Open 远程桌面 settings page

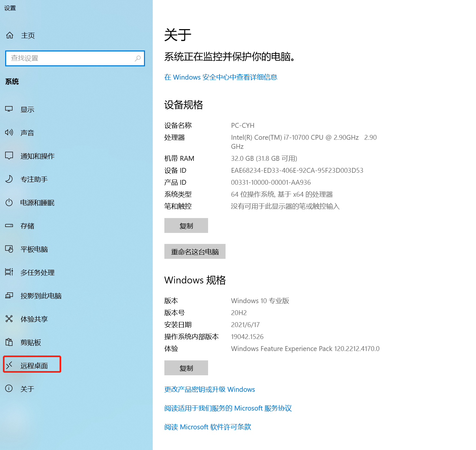coord(34,366)
